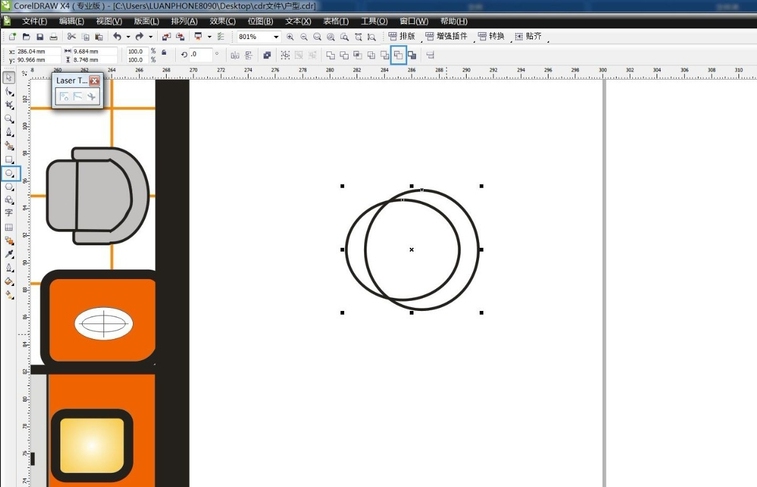Click the Cut scissors icon

(x=70, y=37)
